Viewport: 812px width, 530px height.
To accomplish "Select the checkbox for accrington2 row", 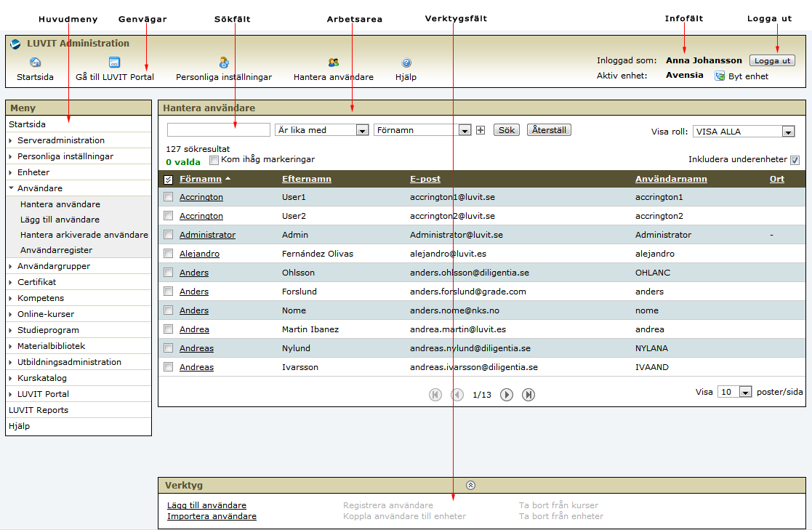I will pos(169,215).
